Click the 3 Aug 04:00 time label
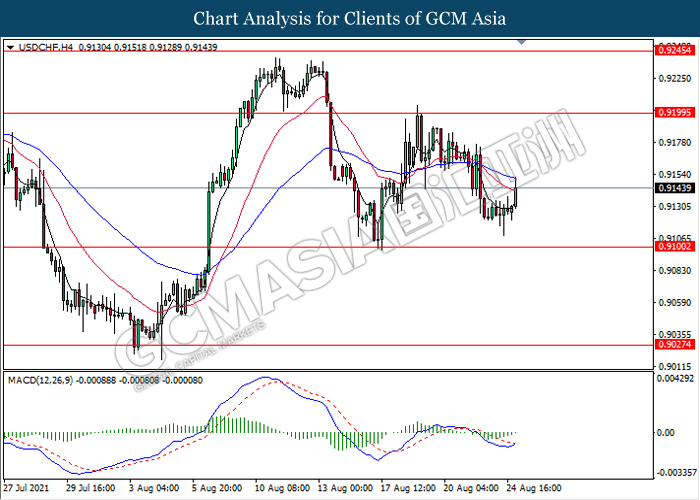Image resolution: width=700 pixels, height=500 pixels. pos(154,488)
